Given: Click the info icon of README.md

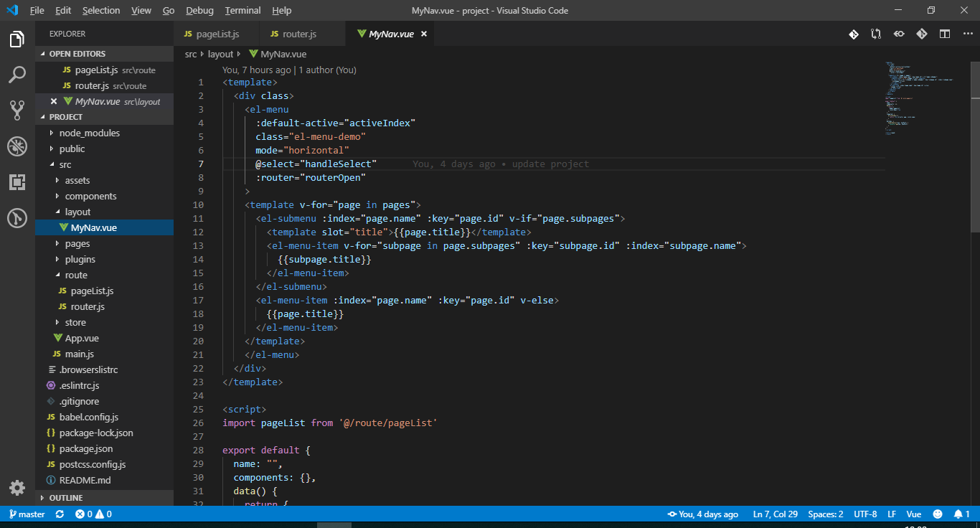Looking at the screenshot, I should [51, 480].
